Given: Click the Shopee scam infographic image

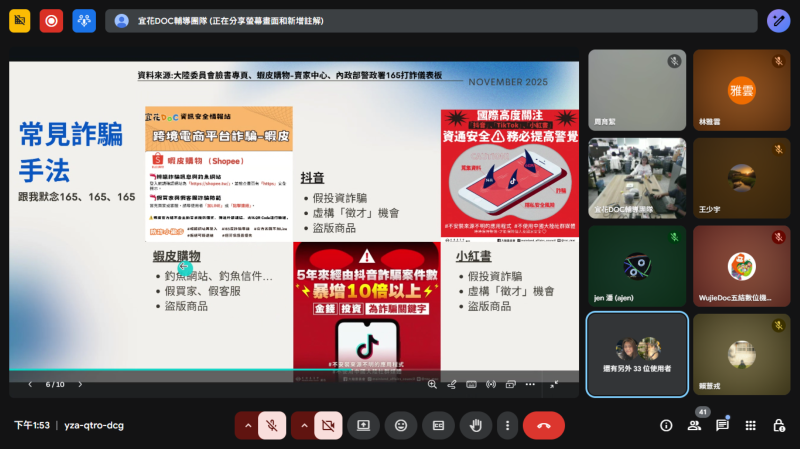Looking at the screenshot, I should [x=219, y=173].
